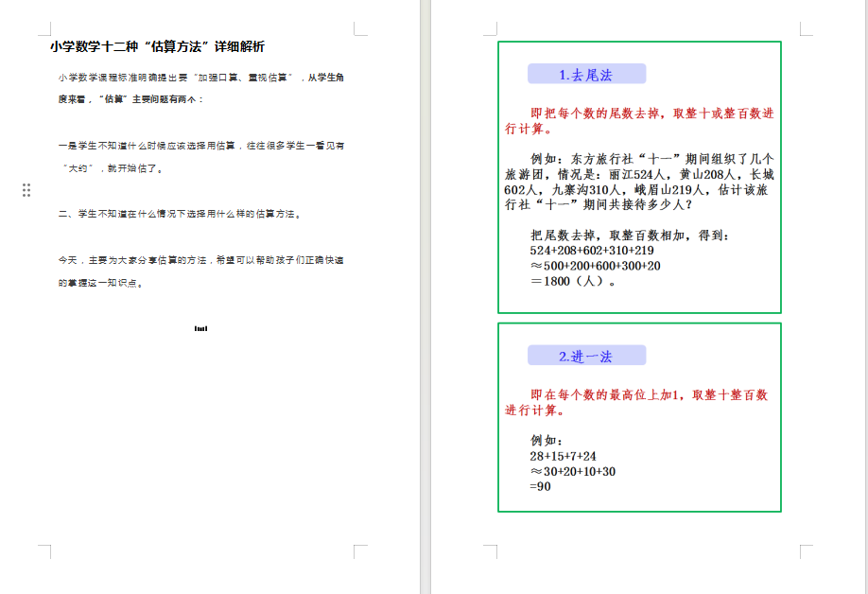Click the red line starting 即把每个数的尾数去掉
The image size is (868, 594).
(x=652, y=114)
